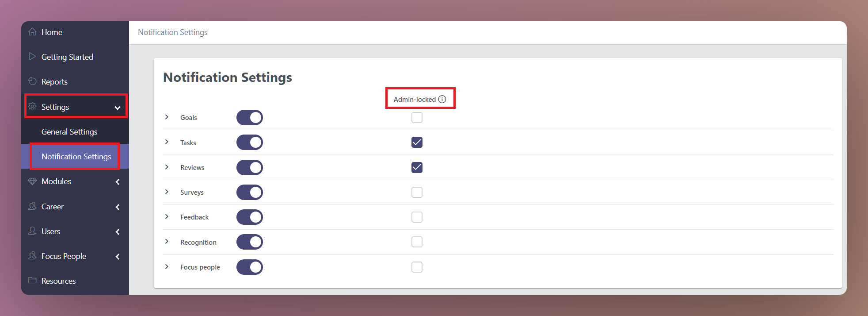868x316 pixels.
Task: Toggle the Feedback notification switch off
Action: (249, 217)
